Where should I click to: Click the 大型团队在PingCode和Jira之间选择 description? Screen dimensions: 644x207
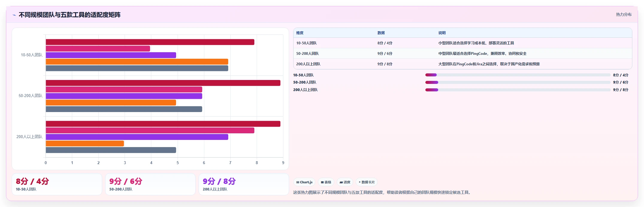489,64
